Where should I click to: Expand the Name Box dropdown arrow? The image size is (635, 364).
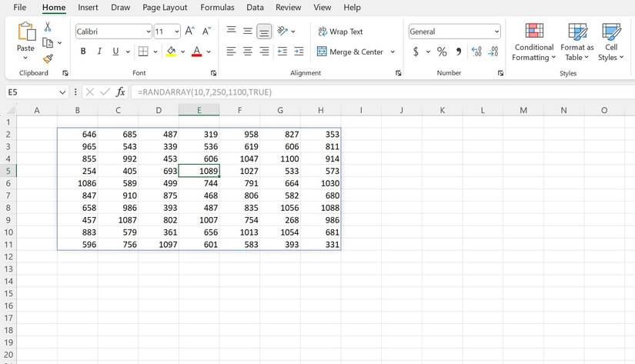point(62,92)
